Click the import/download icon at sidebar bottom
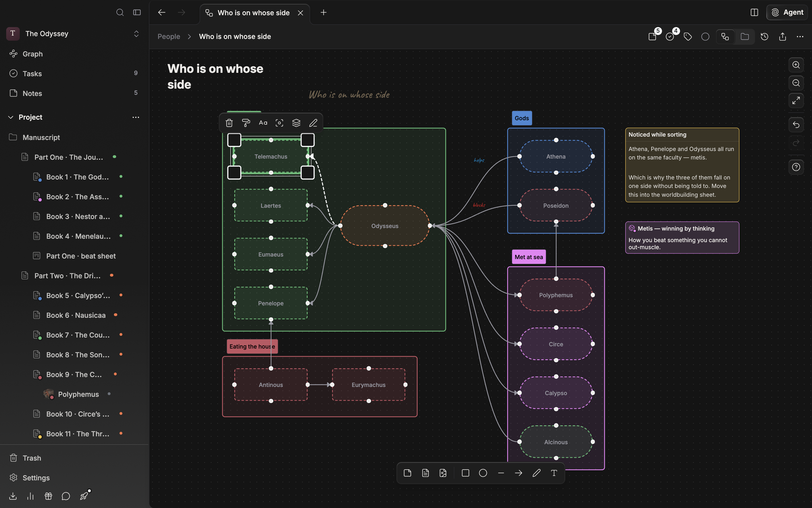The image size is (812, 508). click(x=13, y=496)
